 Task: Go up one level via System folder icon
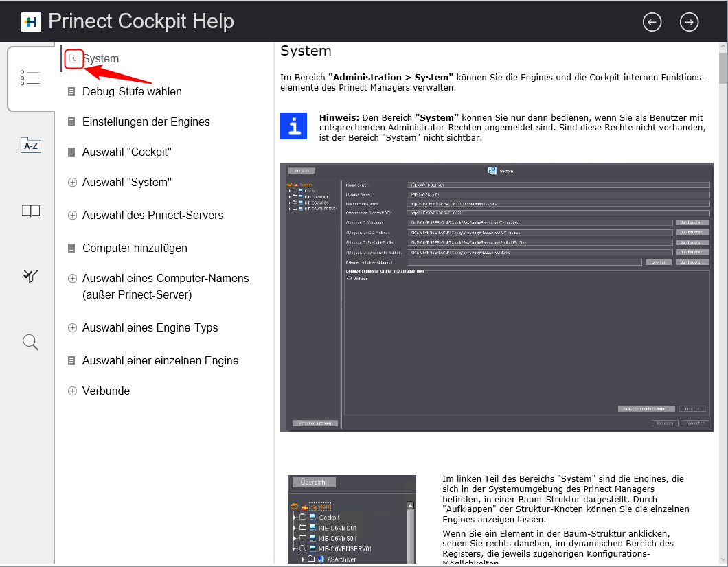click(x=73, y=59)
